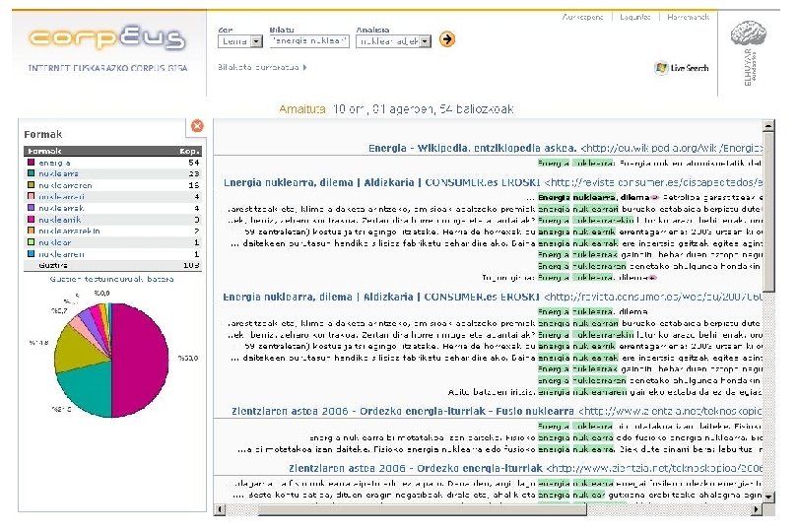The image size is (798, 532).
Task: Open Zientziaren astea 2006 Fusio nuklearra result
Action: point(403,412)
